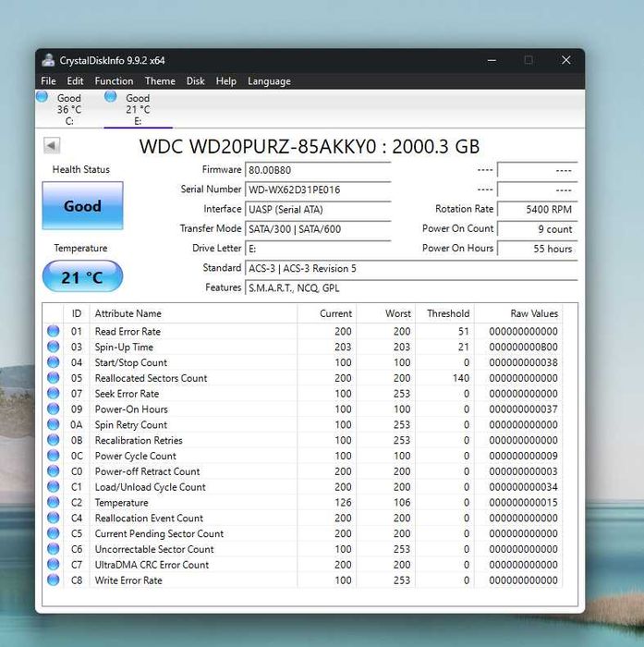Image resolution: width=644 pixels, height=647 pixels.
Task: Click status orb for Current Pending Sector Count
Action: coord(54,533)
